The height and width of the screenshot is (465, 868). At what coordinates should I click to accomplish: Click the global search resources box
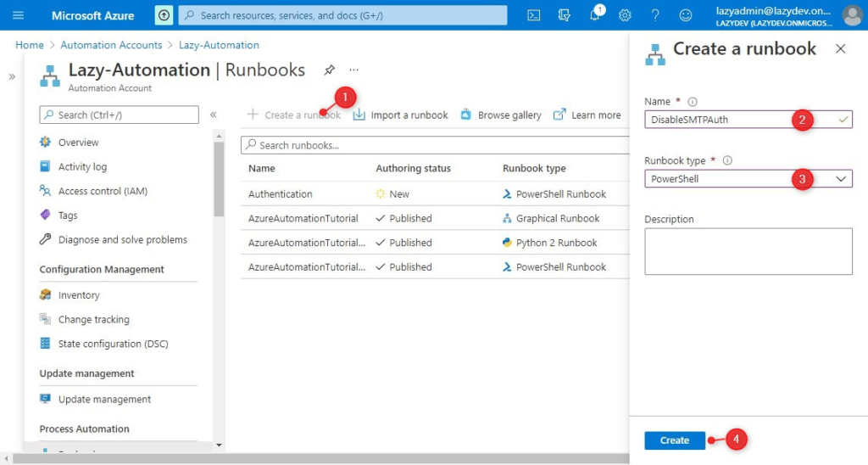point(342,15)
